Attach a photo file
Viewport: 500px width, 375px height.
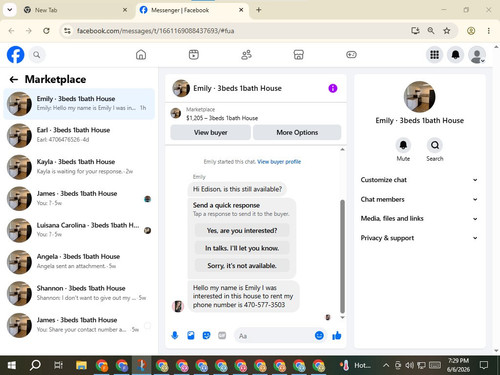[x=191, y=335]
